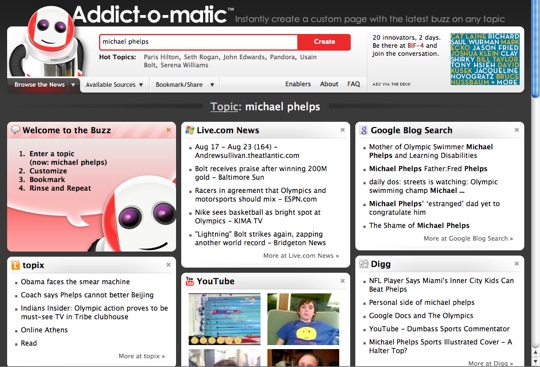Focus the topic search field

pyautogui.click(x=198, y=42)
